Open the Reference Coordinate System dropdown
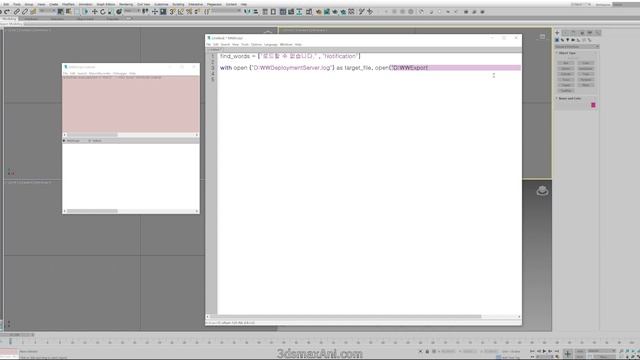The height and width of the screenshot is (360, 640). tap(131, 11)
